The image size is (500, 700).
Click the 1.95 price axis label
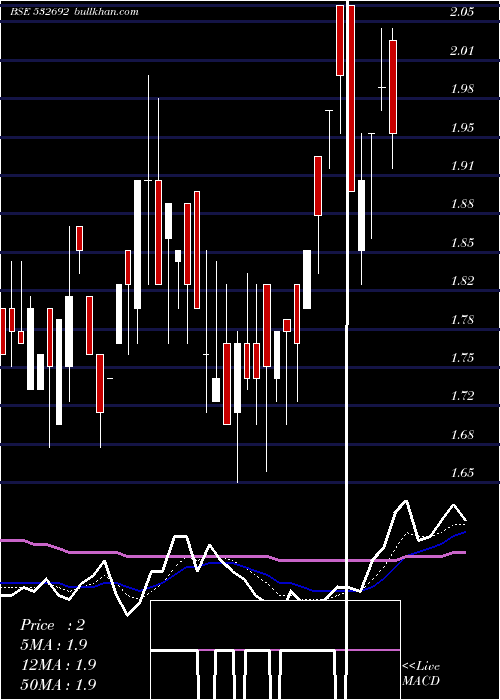point(462,128)
